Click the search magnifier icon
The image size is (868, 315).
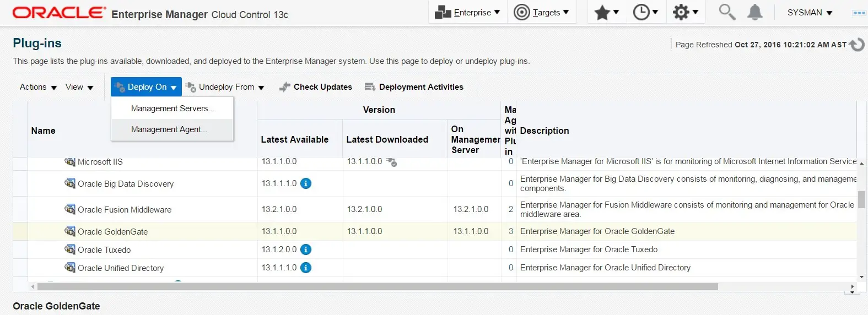pos(727,12)
